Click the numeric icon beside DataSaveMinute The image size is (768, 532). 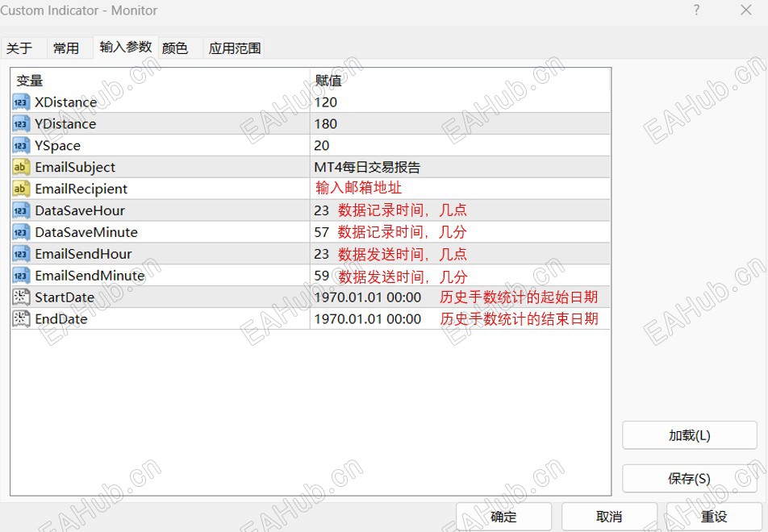tap(20, 232)
